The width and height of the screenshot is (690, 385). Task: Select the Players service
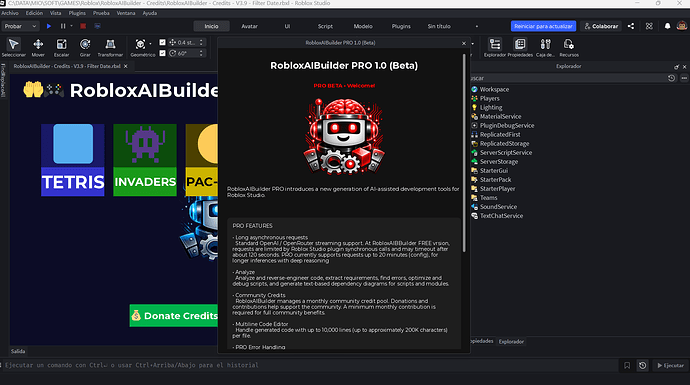[485, 99]
